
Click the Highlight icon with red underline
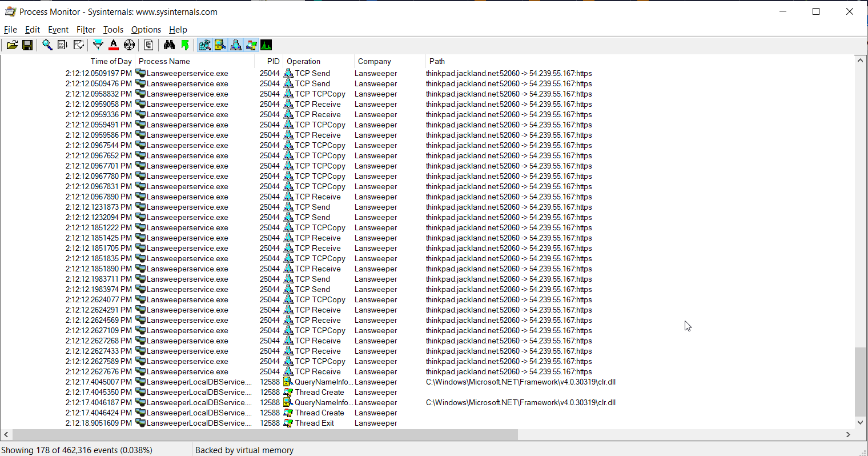tap(114, 45)
